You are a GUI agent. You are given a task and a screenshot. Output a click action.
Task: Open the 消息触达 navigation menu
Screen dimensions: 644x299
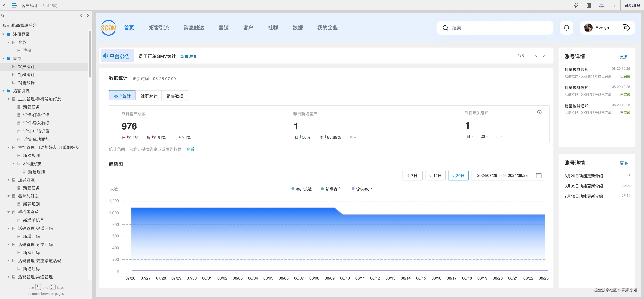tap(194, 28)
